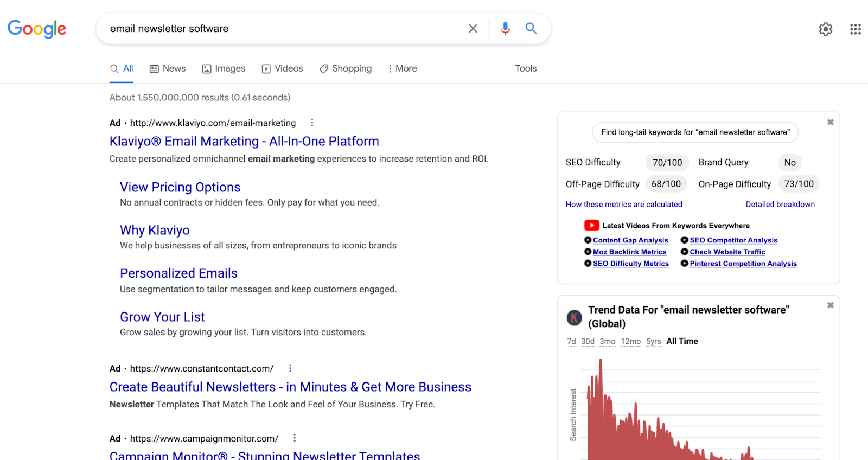Switch to the Images tab
The height and width of the screenshot is (460, 868).
pyautogui.click(x=224, y=68)
